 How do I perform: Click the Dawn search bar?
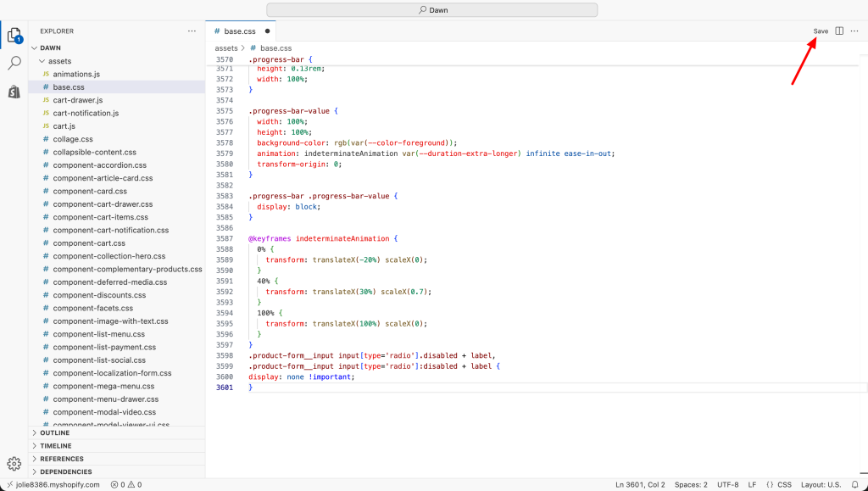tap(432, 10)
